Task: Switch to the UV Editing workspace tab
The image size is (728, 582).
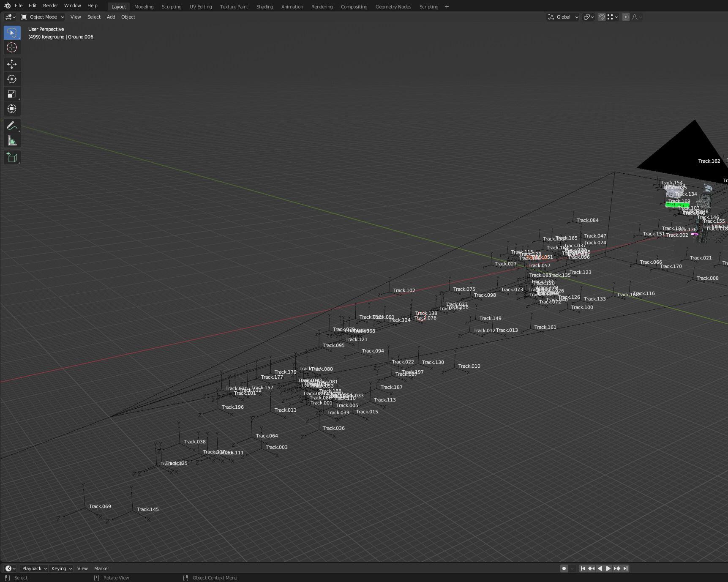Action: click(x=201, y=7)
